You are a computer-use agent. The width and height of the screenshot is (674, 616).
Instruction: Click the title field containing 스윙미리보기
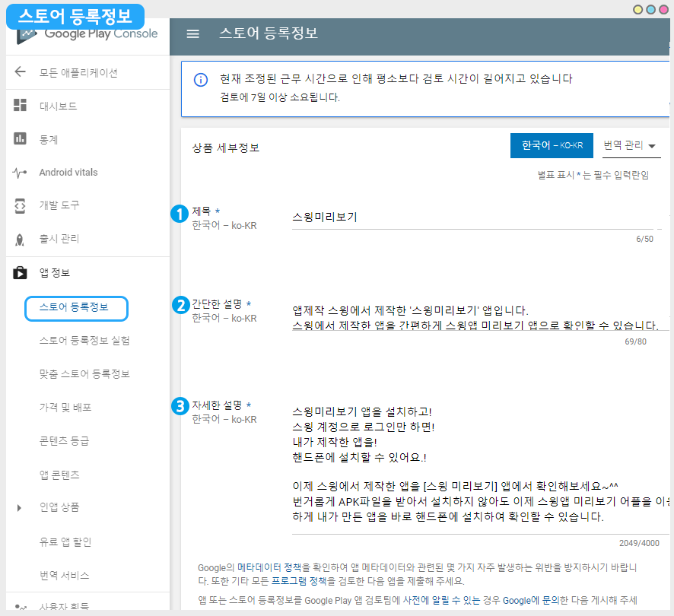(472, 218)
